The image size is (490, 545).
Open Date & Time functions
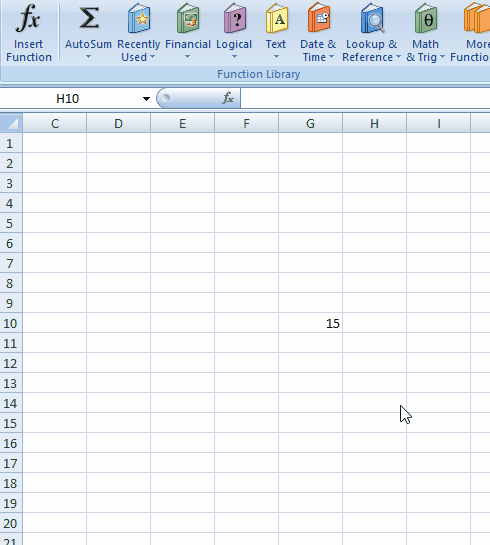(318, 33)
